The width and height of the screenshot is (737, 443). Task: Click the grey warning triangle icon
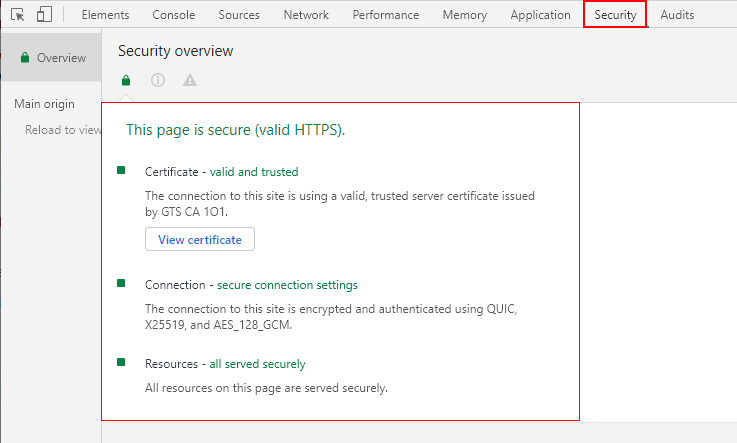click(x=190, y=81)
